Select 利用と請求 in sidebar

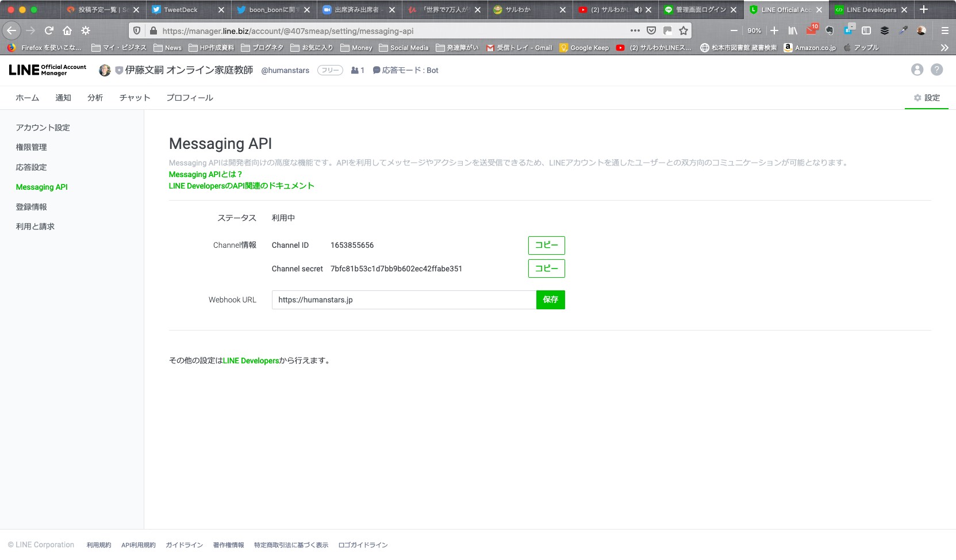pyautogui.click(x=35, y=227)
